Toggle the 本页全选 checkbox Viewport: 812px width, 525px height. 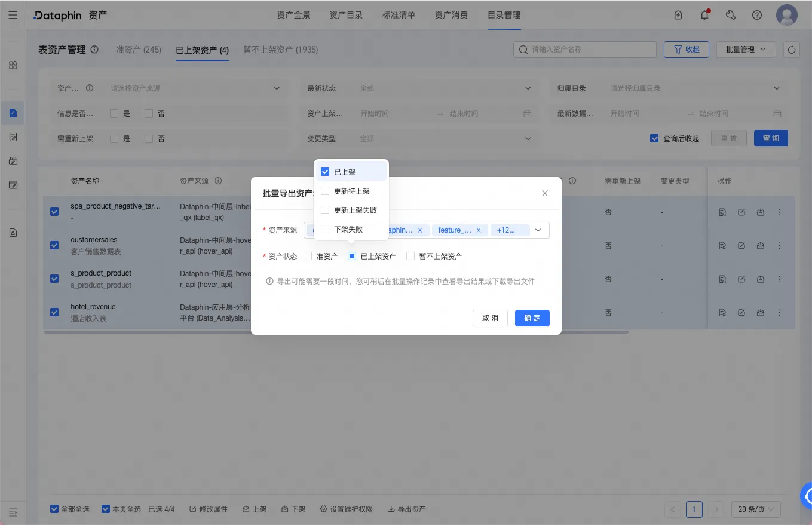click(x=106, y=509)
